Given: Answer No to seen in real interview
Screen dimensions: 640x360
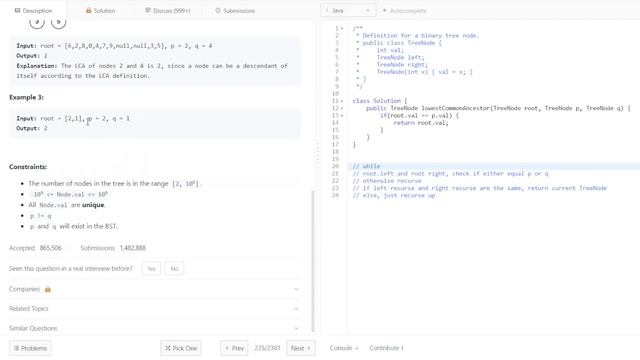Looking at the screenshot, I should click(174, 269).
